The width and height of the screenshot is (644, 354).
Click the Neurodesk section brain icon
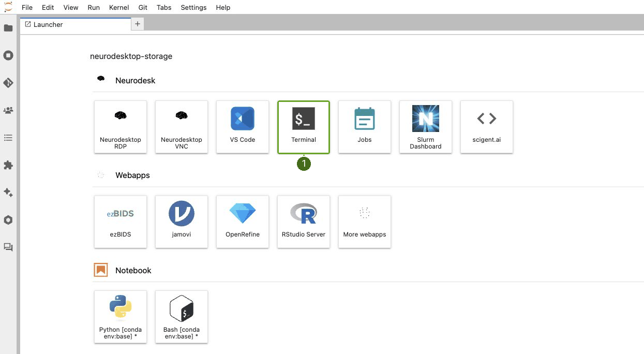(x=101, y=79)
